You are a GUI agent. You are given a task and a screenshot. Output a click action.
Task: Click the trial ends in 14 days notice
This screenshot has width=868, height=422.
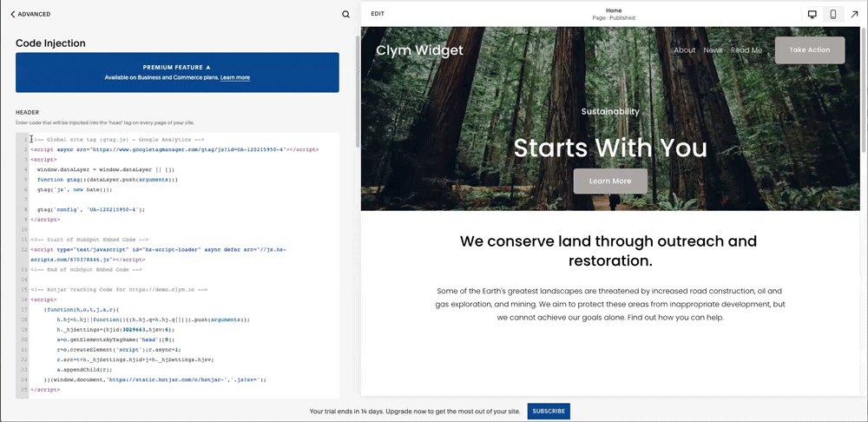tap(415, 412)
